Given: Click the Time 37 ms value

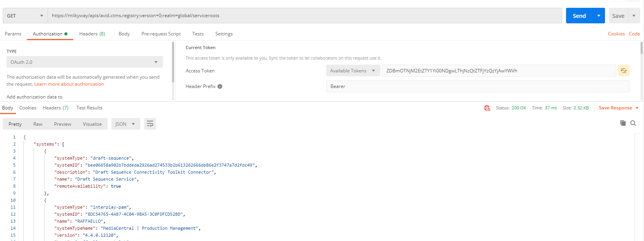Looking at the screenshot, I should coord(551,108).
